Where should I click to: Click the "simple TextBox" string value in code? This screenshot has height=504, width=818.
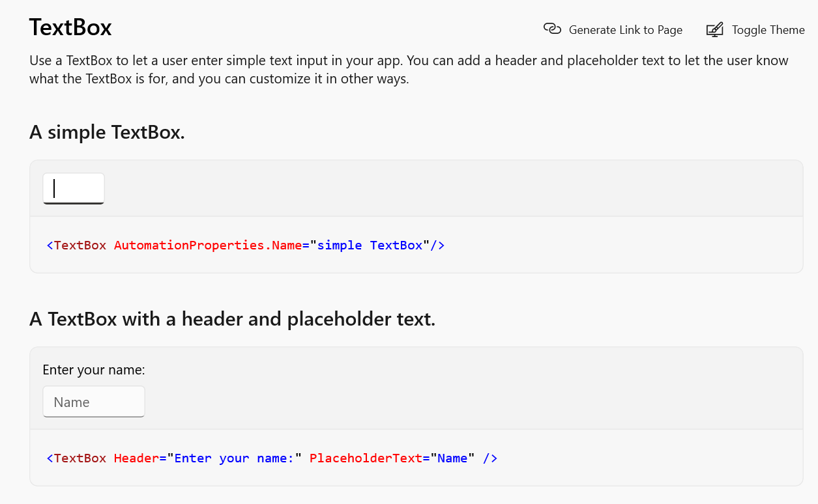pyautogui.click(x=370, y=245)
